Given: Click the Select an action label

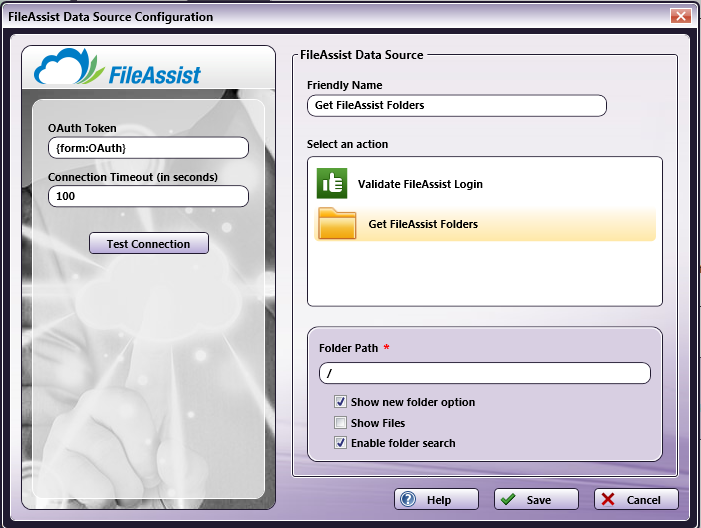Looking at the screenshot, I should [x=347, y=144].
